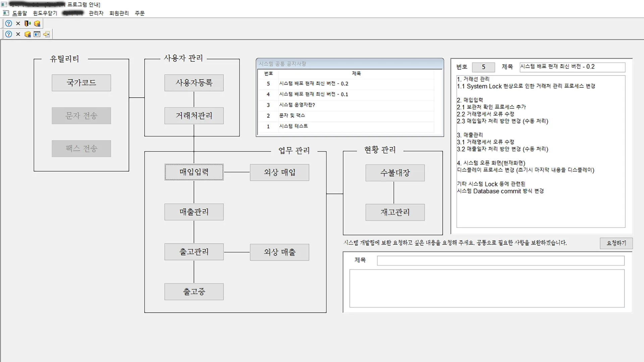
Task: Open the 주문 menu
Action: coord(140,13)
